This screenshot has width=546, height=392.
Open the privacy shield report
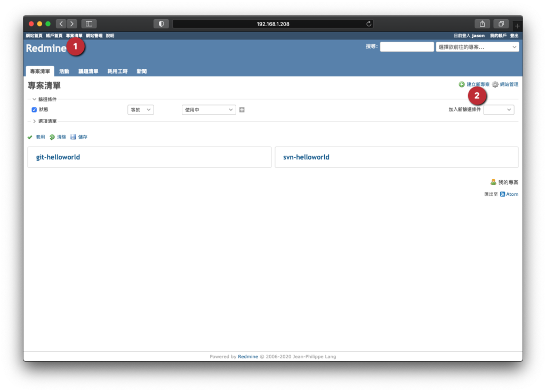(x=161, y=23)
